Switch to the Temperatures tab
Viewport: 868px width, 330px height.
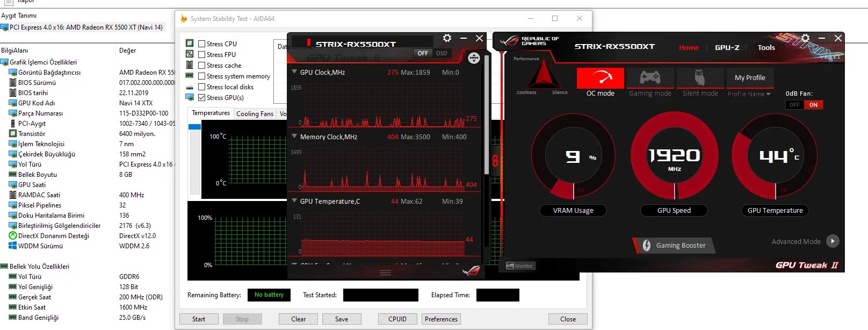click(211, 113)
